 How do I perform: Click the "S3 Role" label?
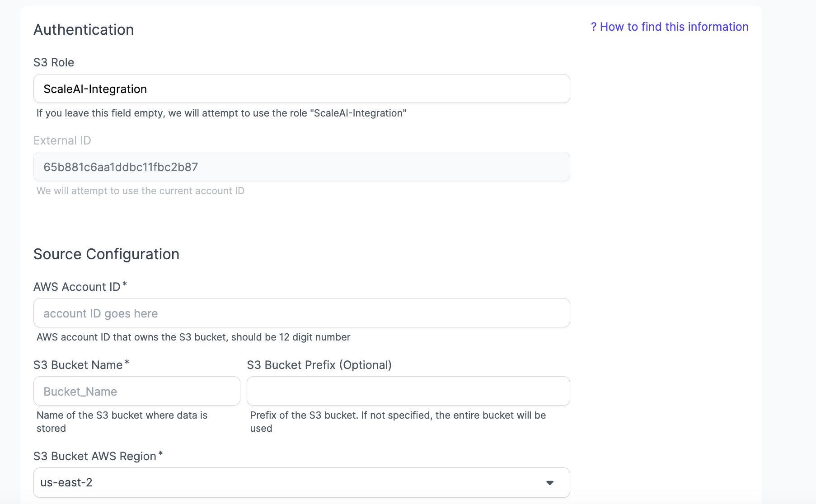(x=54, y=62)
